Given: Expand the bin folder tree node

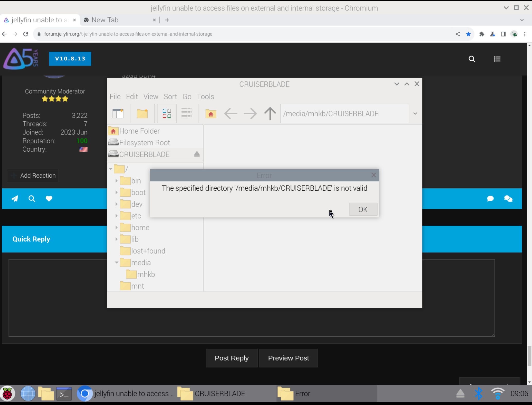Looking at the screenshot, I should click(117, 181).
